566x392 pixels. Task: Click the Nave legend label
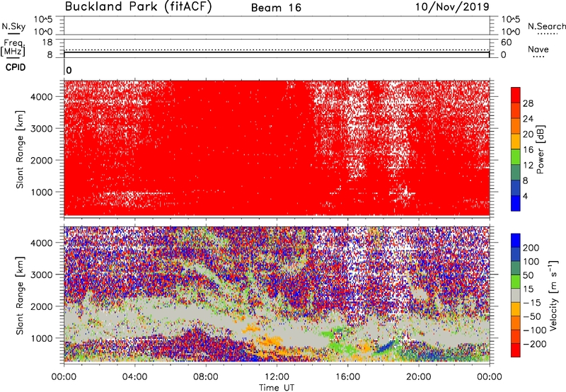[538, 49]
